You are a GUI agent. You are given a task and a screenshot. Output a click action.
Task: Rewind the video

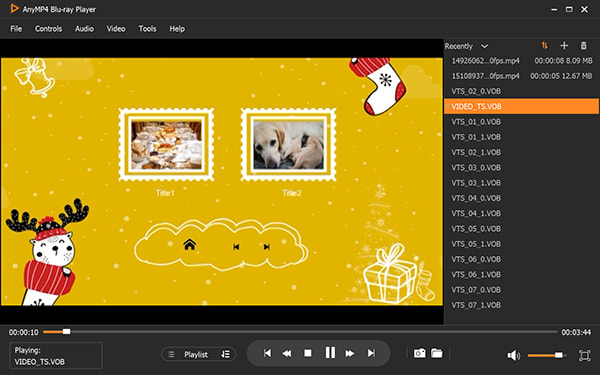click(x=287, y=353)
